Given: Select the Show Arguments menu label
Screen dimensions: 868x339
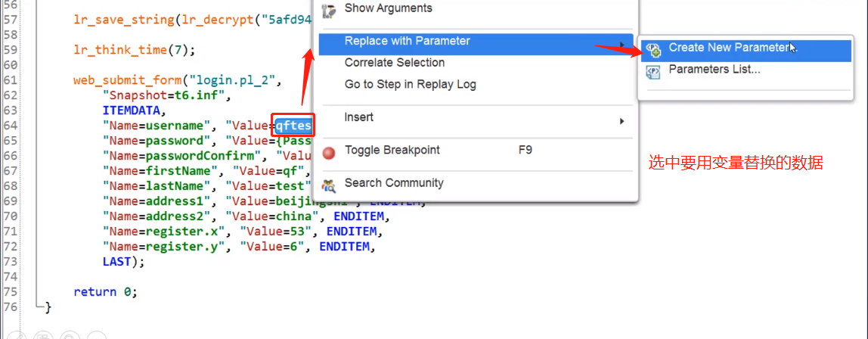Looking at the screenshot, I should 389,8.
